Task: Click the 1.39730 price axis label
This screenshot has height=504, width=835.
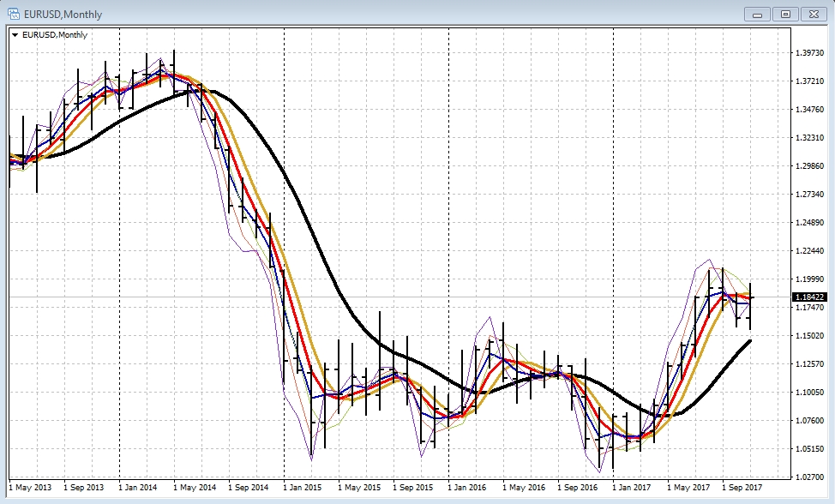Action: (810, 53)
